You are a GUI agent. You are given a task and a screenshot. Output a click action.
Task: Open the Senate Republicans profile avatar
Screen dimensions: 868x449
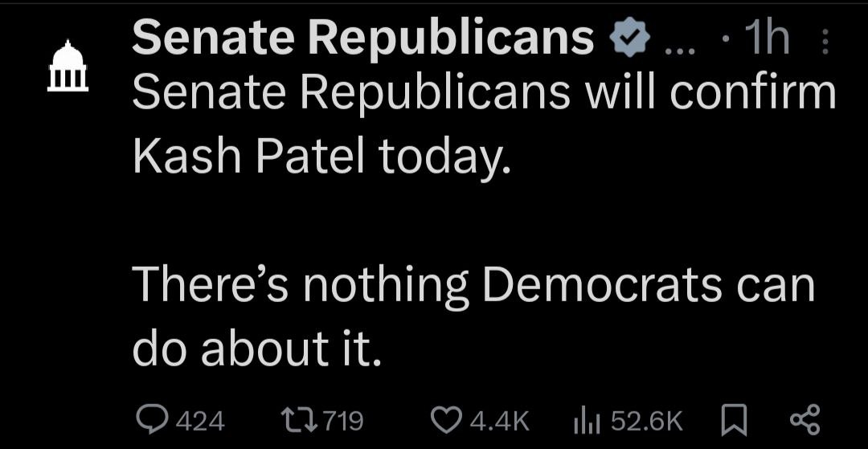tap(68, 67)
